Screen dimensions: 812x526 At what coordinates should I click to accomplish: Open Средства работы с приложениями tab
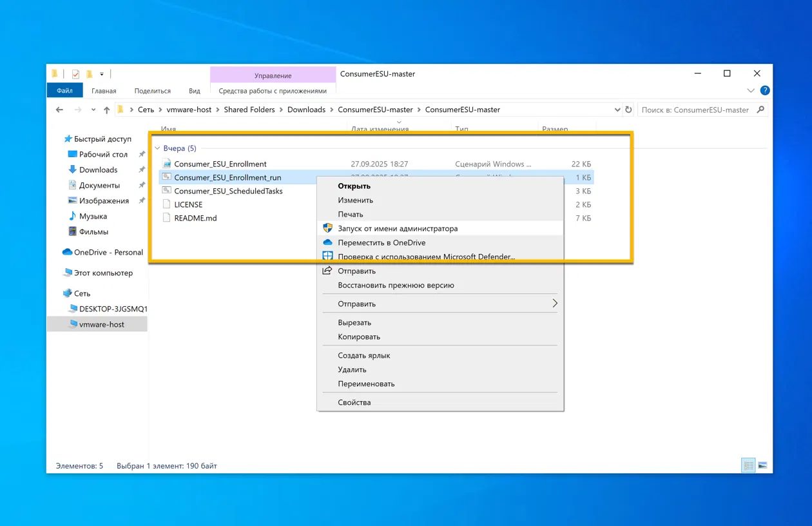tap(273, 91)
